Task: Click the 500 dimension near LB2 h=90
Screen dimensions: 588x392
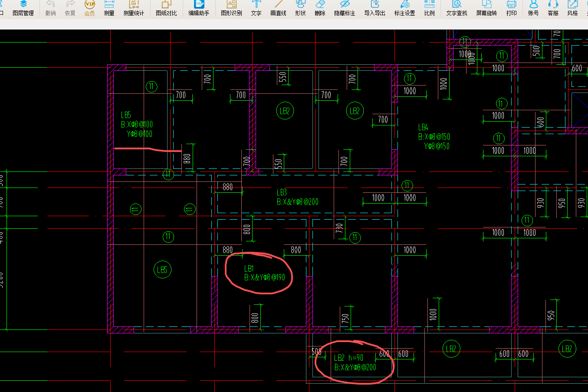Action: [317, 351]
